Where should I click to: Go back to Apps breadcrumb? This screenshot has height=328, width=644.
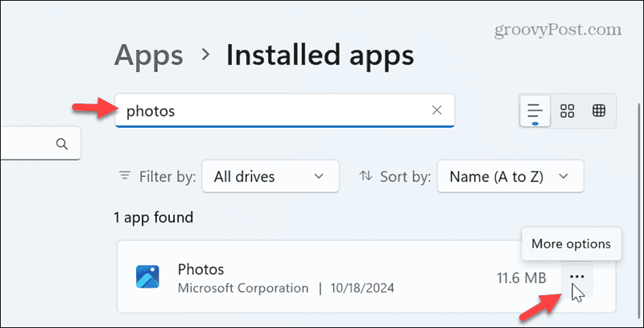pyautogui.click(x=148, y=55)
